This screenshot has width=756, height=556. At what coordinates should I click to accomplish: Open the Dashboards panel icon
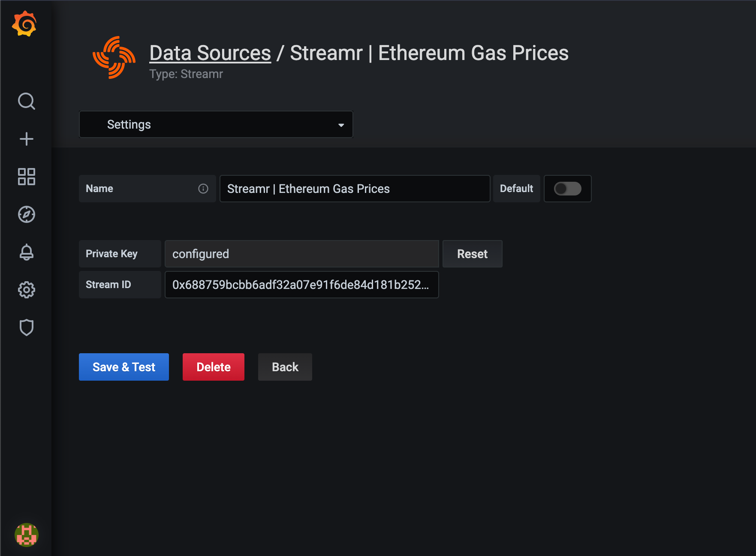pyautogui.click(x=26, y=177)
